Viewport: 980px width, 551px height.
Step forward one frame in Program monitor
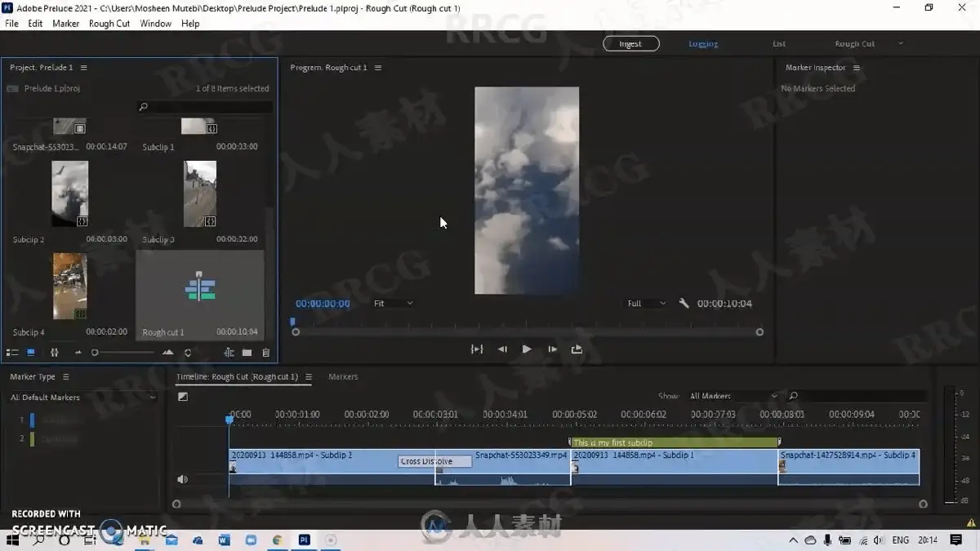[x=552, y=349]
